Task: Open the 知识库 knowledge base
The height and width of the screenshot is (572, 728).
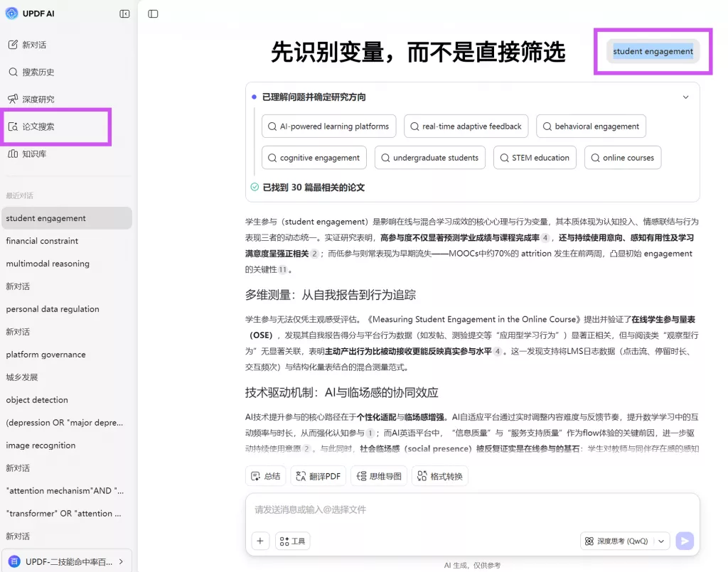Action: point(33,153)
